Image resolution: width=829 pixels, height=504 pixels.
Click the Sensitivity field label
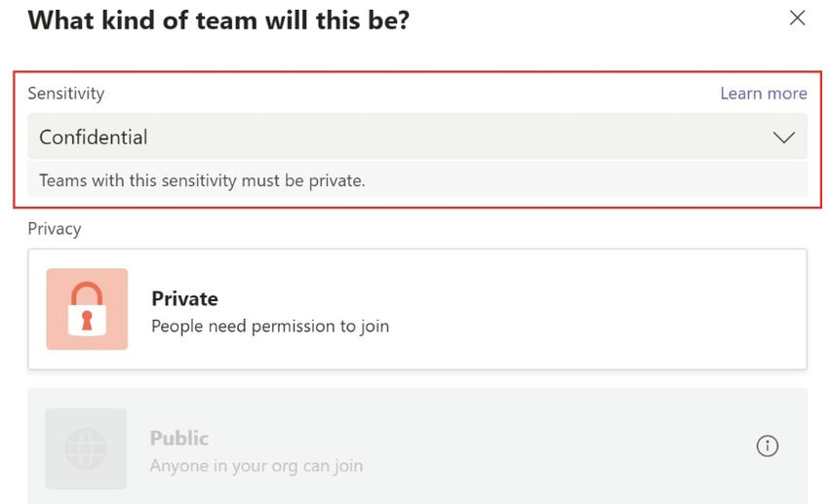[66, 94]
